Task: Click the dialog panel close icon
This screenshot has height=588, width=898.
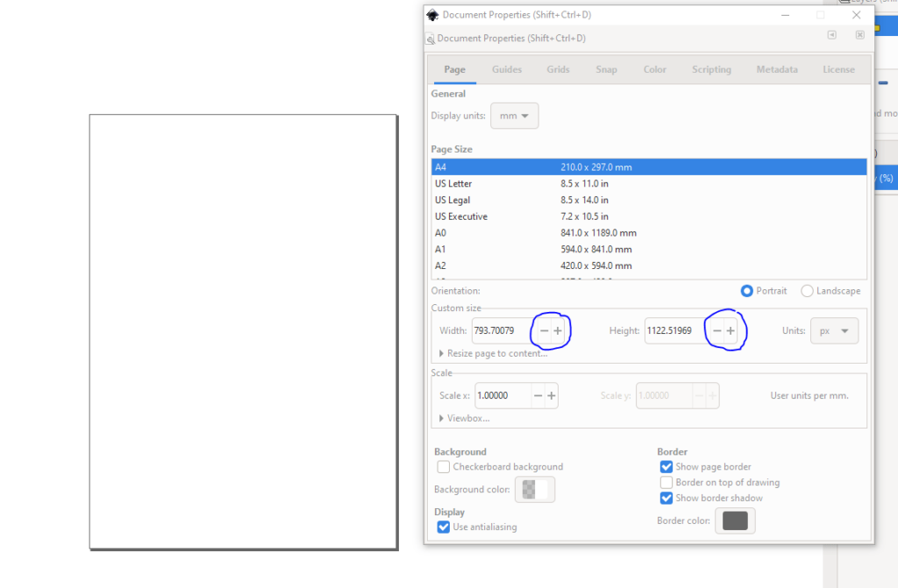Action: pos(860,35)
